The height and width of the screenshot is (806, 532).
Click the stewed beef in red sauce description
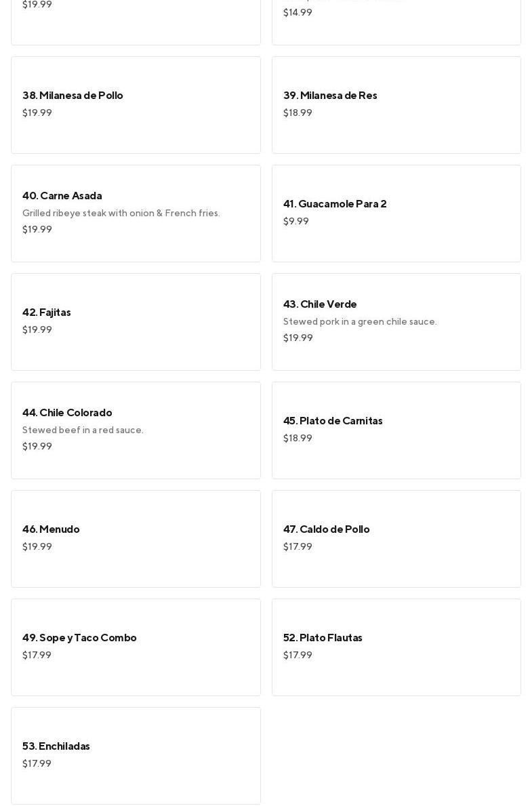pyautogui.click(x=83, y=430)
